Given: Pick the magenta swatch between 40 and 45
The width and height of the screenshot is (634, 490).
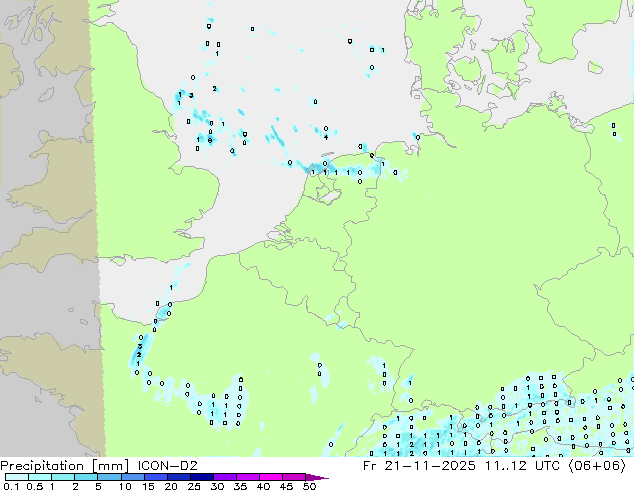Looking at the screenshot, I should (271, 477).
